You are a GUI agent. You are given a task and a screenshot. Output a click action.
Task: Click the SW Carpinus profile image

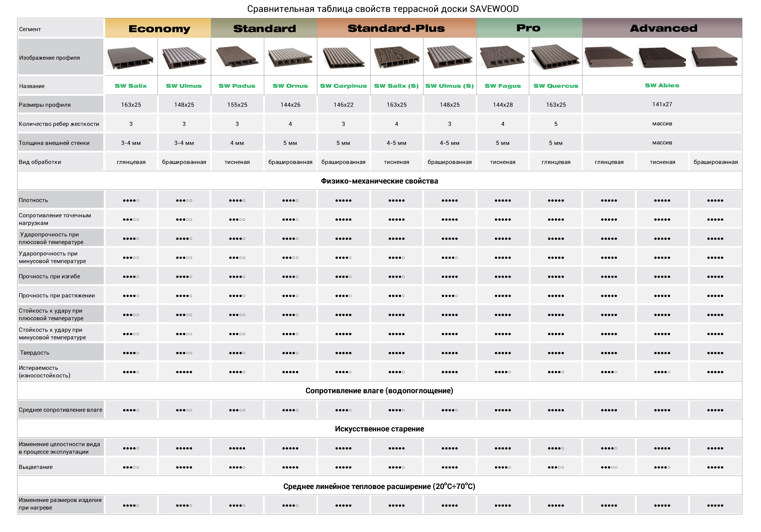pyautogui.click(x=344, y=58)
